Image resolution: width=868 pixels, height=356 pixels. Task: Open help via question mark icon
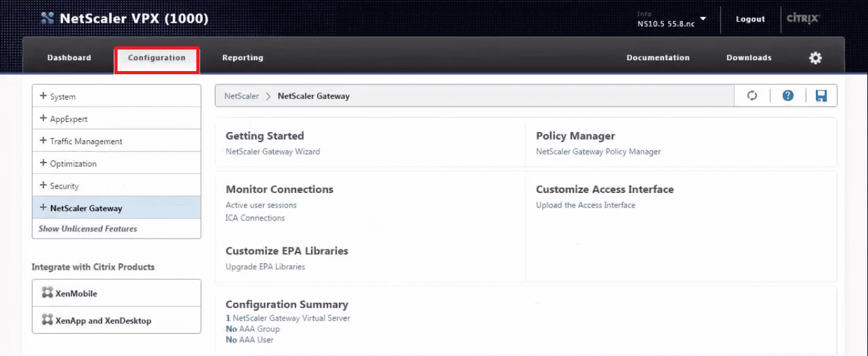tap(788, 96)
